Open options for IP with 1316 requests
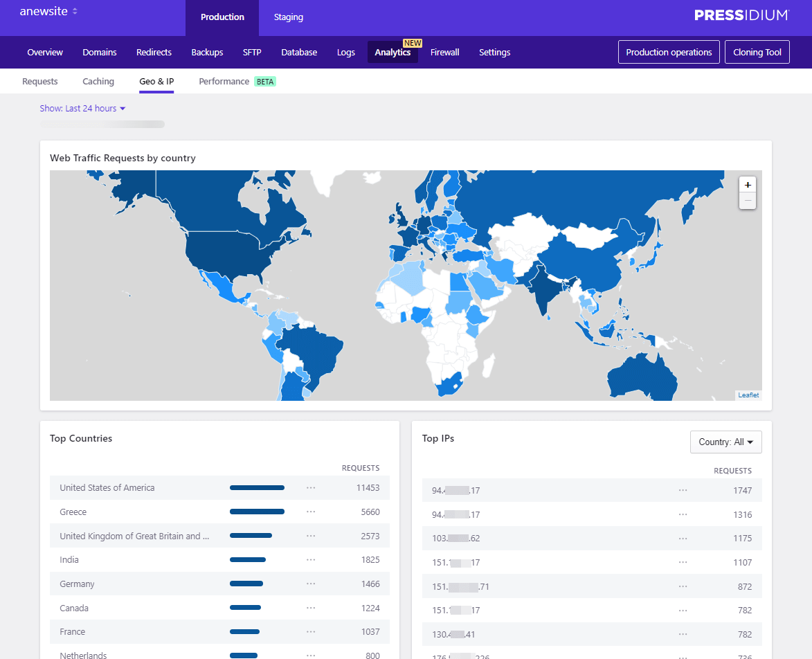Viewport: 812px width, 659px height. coord(683,514)
